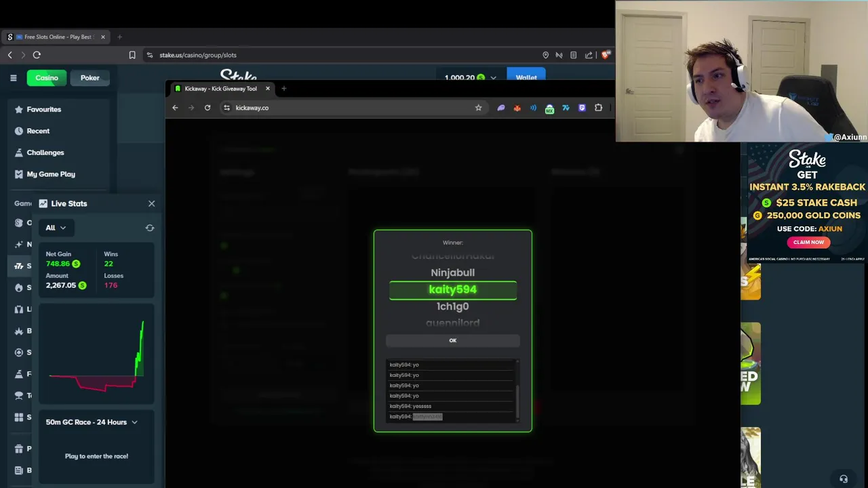Select the slots 777 sidebar icon
Viewport: 868px width, 488px height.
[19, 266]
